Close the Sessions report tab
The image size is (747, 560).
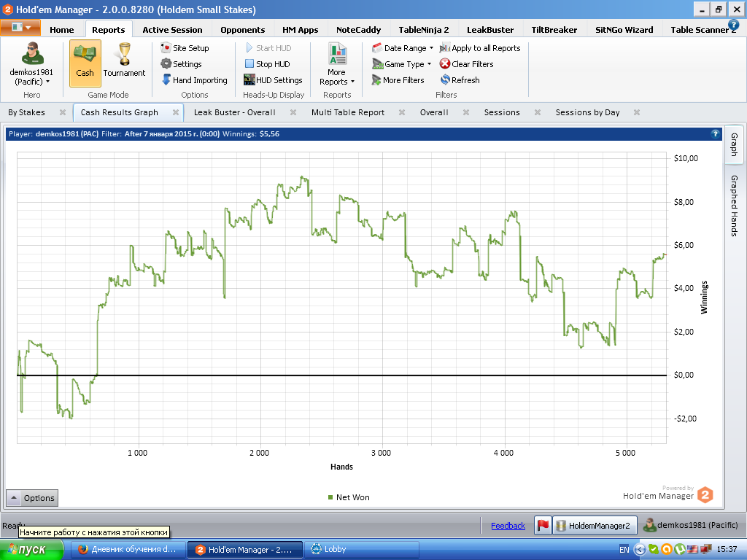click(538, 112)
